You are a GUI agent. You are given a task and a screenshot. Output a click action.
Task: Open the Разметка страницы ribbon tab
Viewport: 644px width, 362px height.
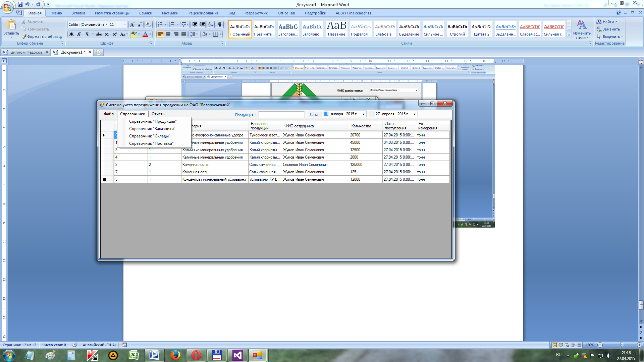[112, 13]
